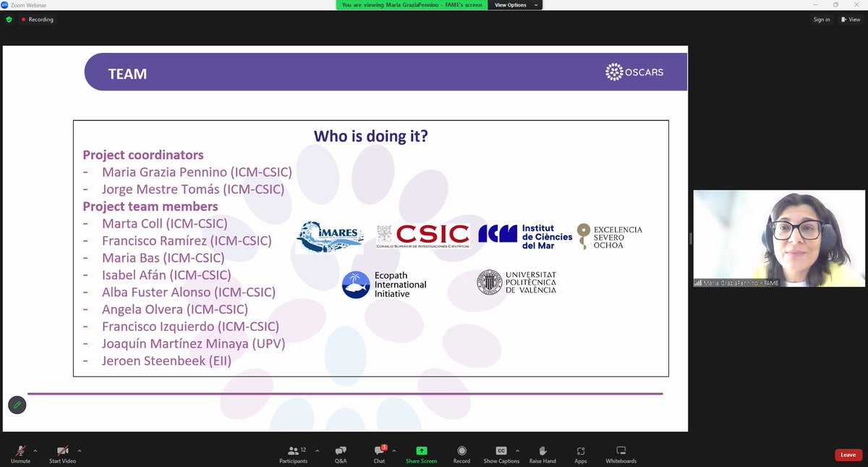Viewport: 868px width, 467px height.
Task: Click the "Who is doing it?" heading
Action: (370, 135)
